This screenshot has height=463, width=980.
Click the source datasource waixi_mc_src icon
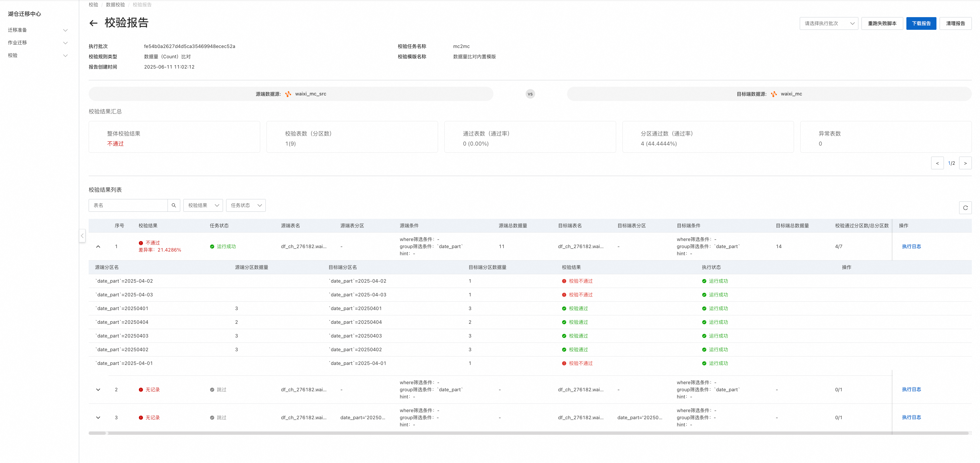click(x=288, y=94)
